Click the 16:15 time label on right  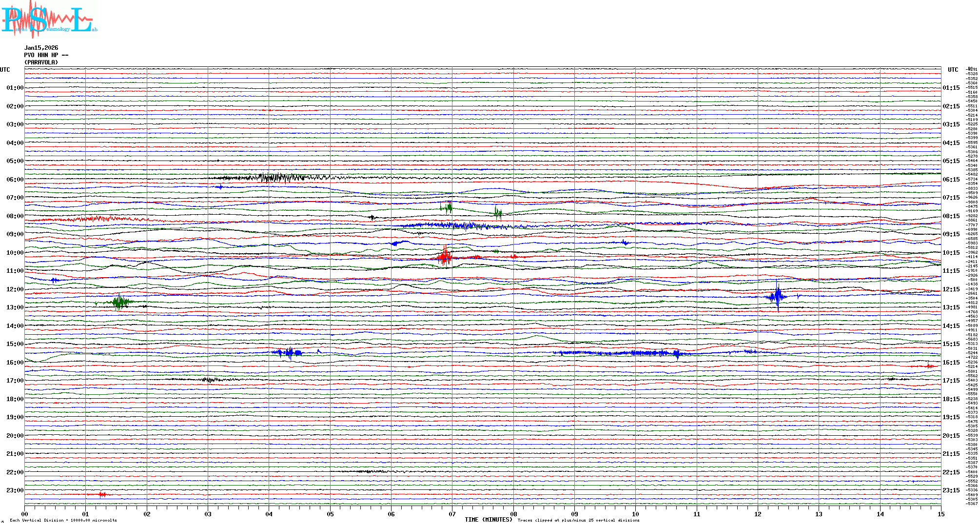[x=951, y=363]
